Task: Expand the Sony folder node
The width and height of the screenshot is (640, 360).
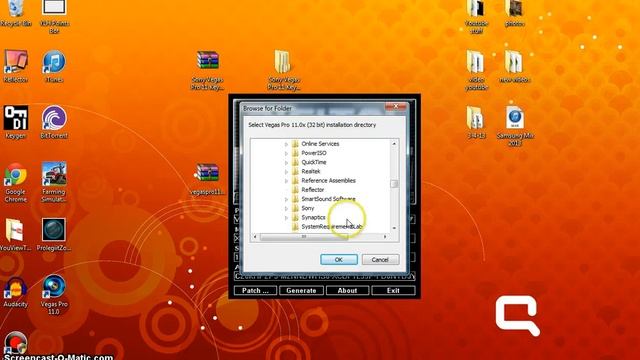Action: [x=286, y=209]
